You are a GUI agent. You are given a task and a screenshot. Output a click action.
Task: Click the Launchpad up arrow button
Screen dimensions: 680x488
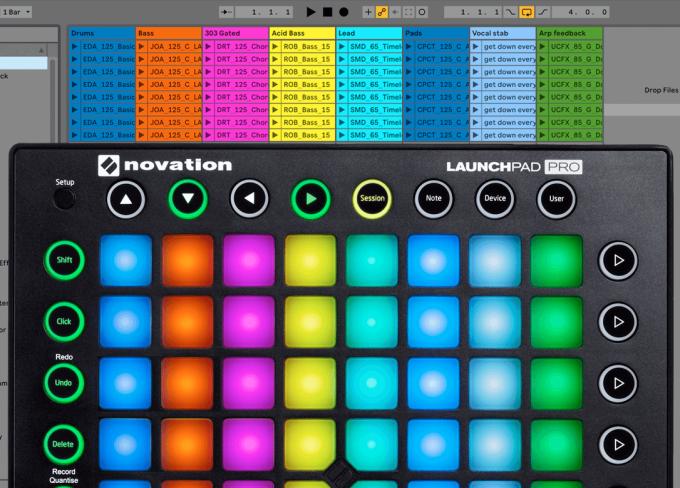coord(126,200)
